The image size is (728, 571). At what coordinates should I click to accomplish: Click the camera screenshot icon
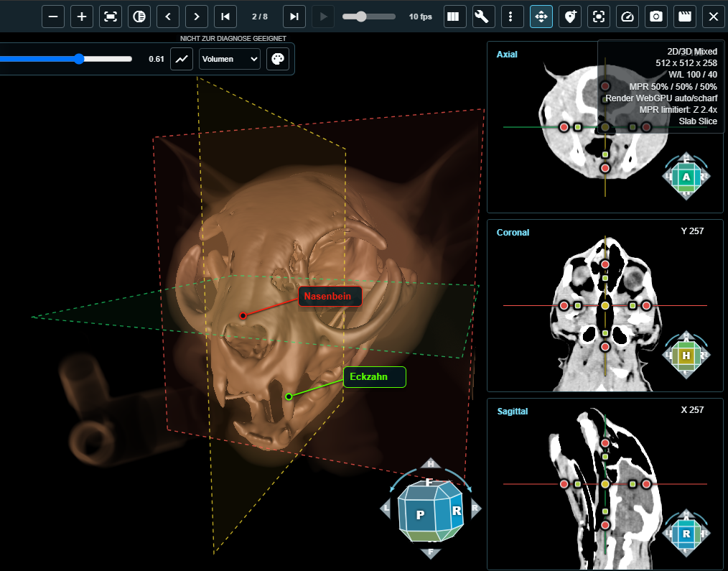click(x=656, y=17)
